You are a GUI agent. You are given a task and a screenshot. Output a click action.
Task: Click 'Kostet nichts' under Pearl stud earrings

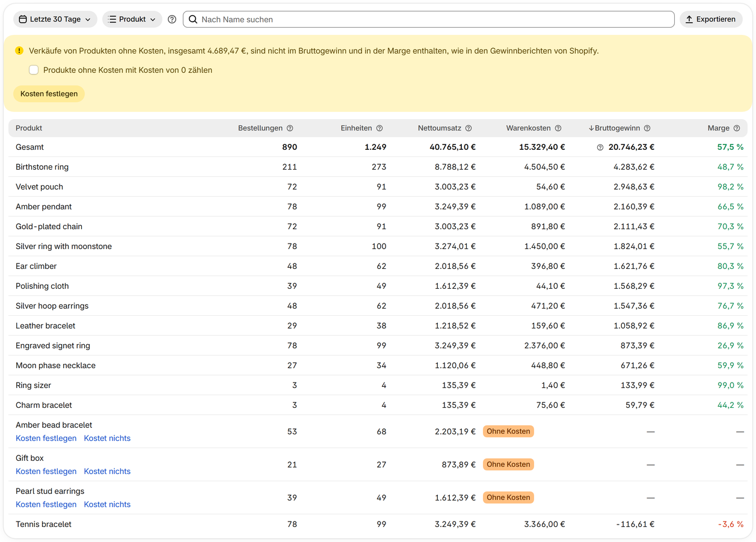tap(107, 504)
